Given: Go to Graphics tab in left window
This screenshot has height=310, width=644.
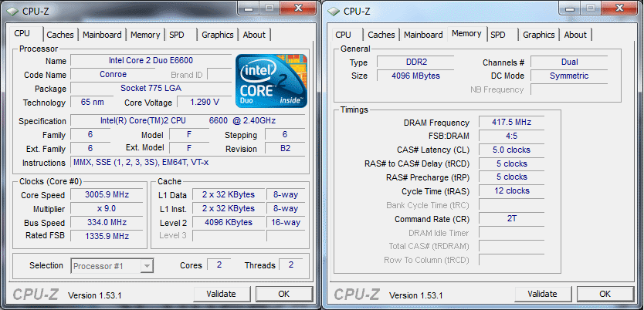Looking at the screenshot, I should tap(217, 35).
